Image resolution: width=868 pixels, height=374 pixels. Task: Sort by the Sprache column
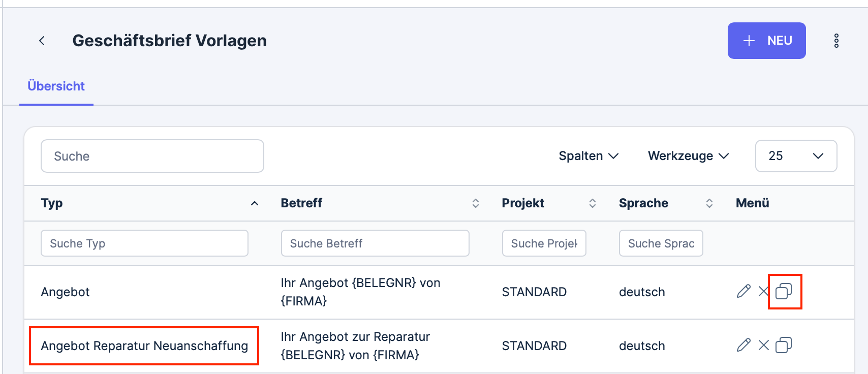click(709, 203)
